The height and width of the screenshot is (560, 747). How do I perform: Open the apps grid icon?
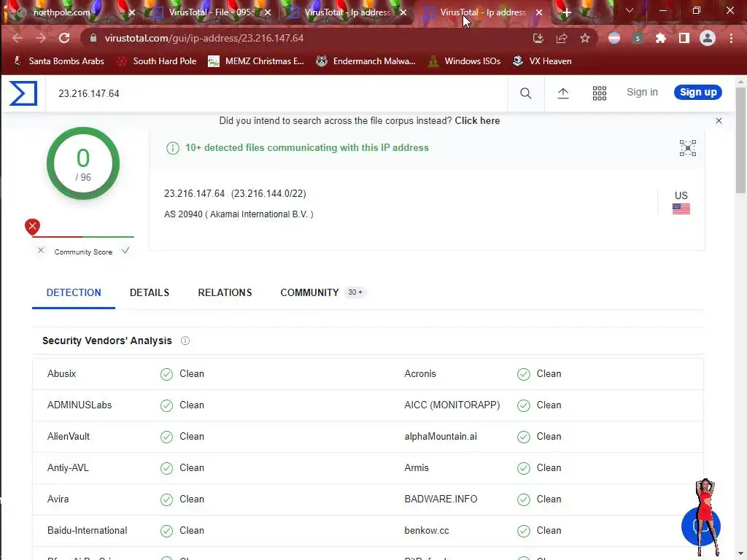point(600,93)
